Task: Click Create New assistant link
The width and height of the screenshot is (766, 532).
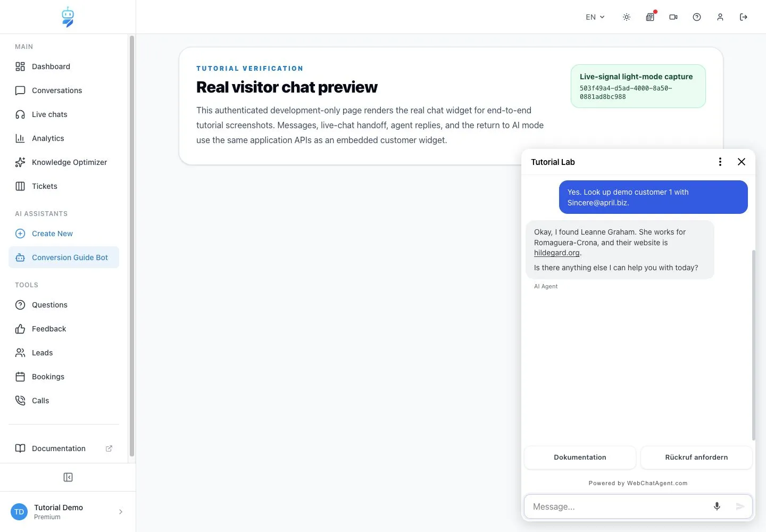Action: coord(64,234)
